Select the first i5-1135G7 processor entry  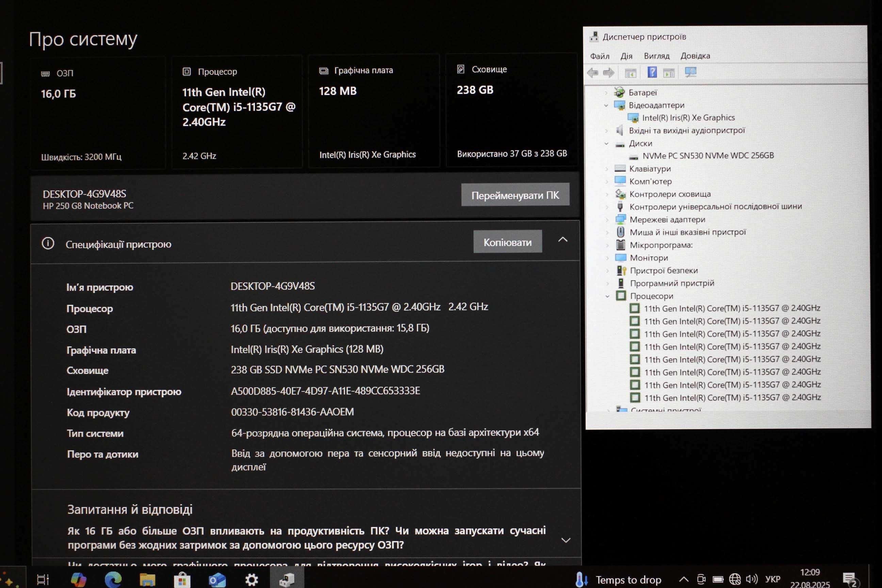(732, 308)
